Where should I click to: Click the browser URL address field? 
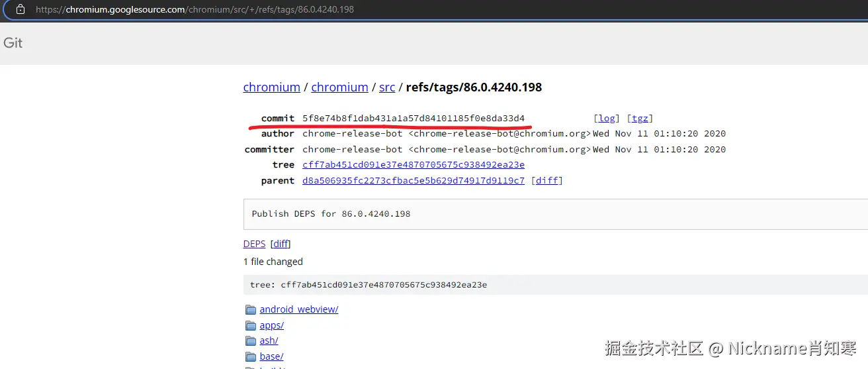(437, 10)
